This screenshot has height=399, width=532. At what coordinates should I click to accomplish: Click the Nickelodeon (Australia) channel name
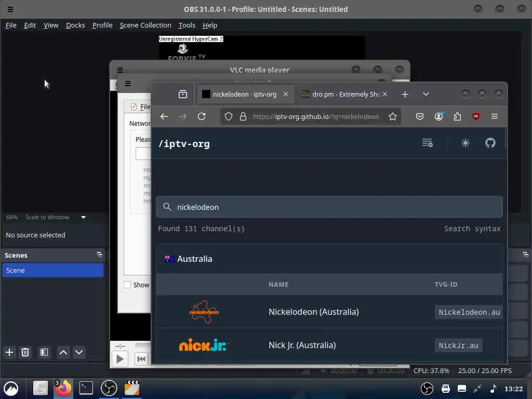tap(313, 312)
